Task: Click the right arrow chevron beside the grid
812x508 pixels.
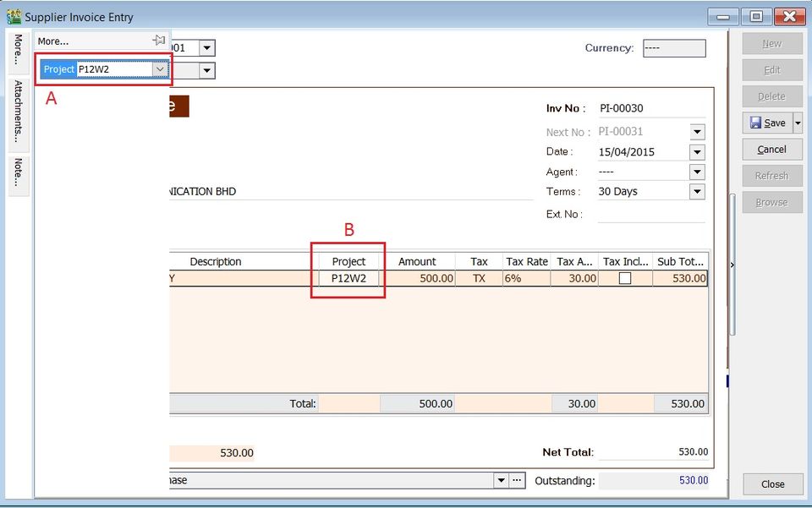Action: click(732, 265)
